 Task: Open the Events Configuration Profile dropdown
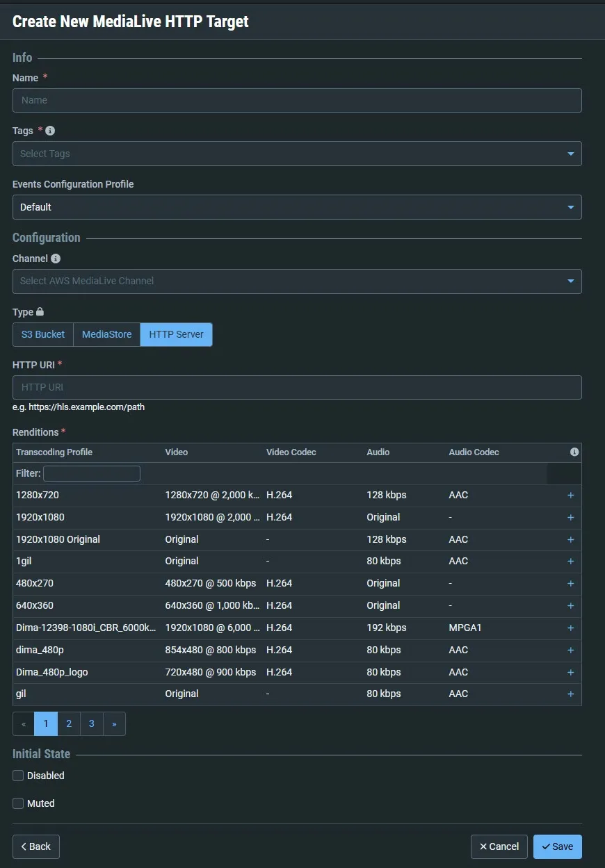pos(297,207)
